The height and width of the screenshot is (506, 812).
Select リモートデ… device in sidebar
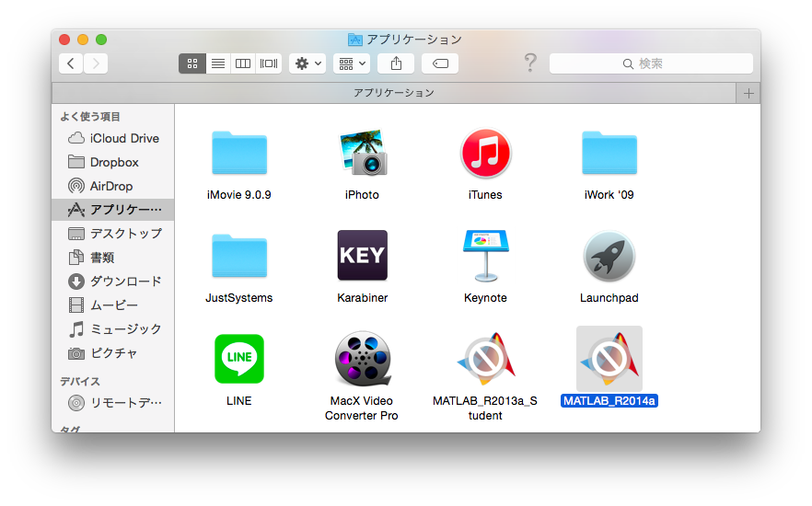click(x=113, y=403)
